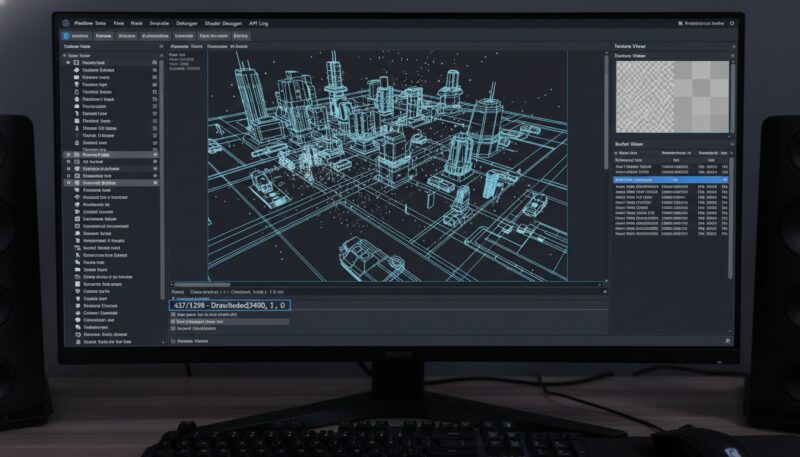This screenshot has width=800, height=457.
Task: Open the API Log menu item
Action: pos(265,21)
